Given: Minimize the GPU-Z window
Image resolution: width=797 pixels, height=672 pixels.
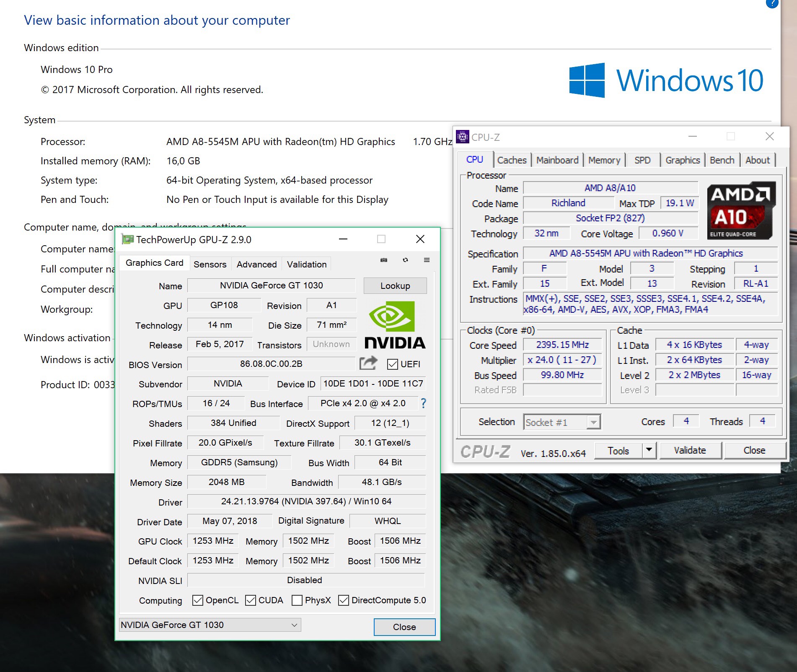Looking at the screenshot, I should (343, 239).
